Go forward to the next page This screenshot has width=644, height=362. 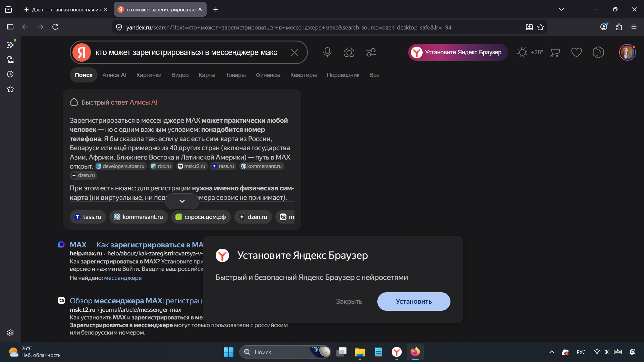tap(40, 27)
